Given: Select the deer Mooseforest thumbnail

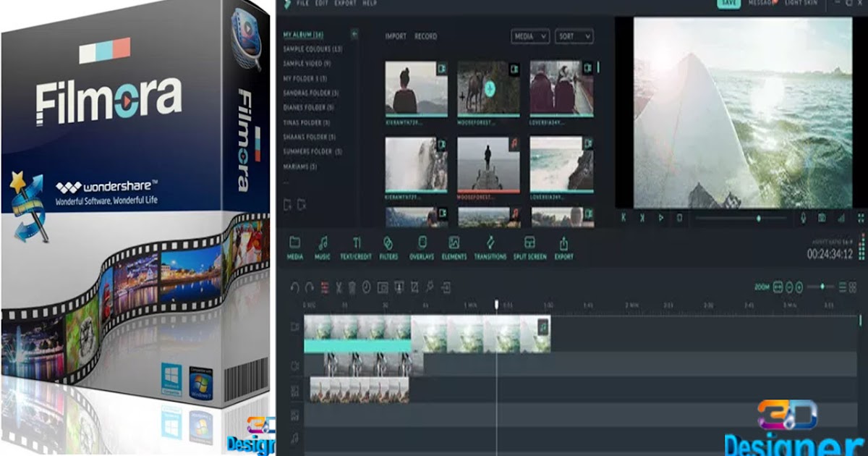Looking at the screenshot, I should coord(488,88).
